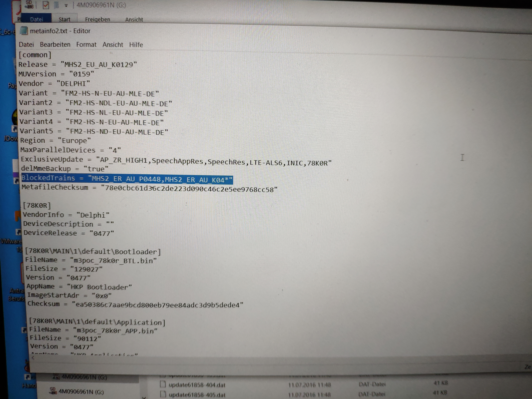Click the highlighted BlockedTrains line
This screenshot has height=399, width=532.
[x=127, y=179]
